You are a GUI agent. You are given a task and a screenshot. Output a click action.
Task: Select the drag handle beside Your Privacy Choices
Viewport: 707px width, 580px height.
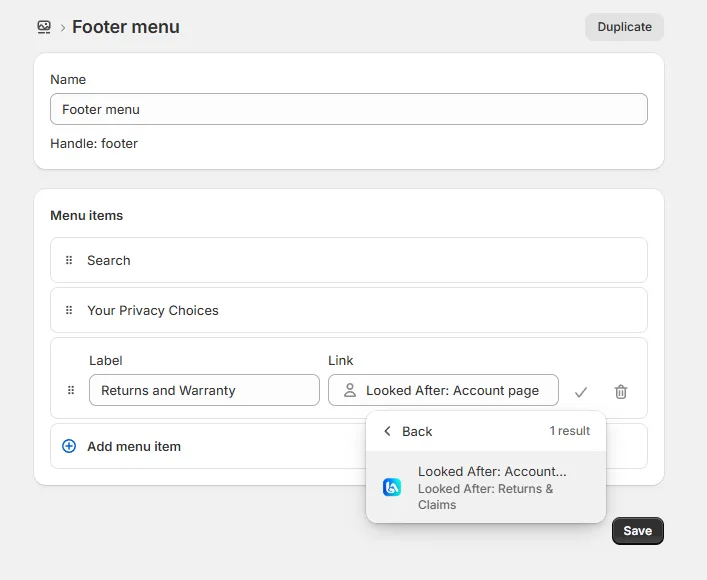pos(69,310)
